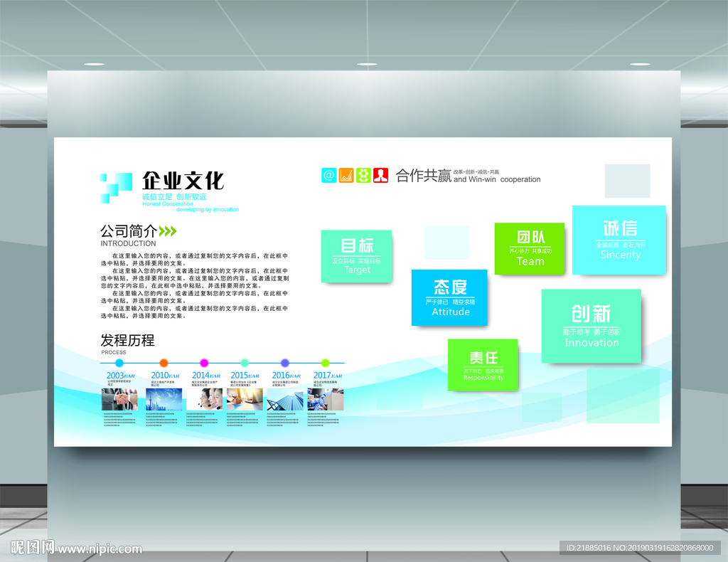Expand the 诚信 Sincerity panel
This screenshot has width=728, height=562.
619,240
